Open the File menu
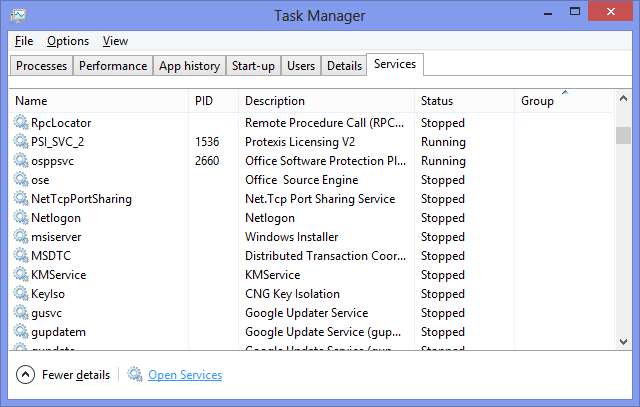Image resolution: width=640 pixels, height=407 pixels. point(24,41)
